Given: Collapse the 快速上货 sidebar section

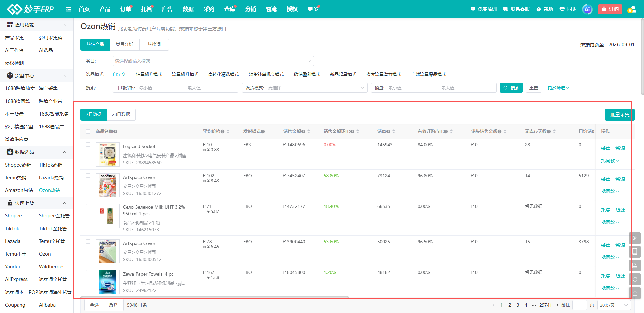Looking at the screenshot, I should (65, 203).
